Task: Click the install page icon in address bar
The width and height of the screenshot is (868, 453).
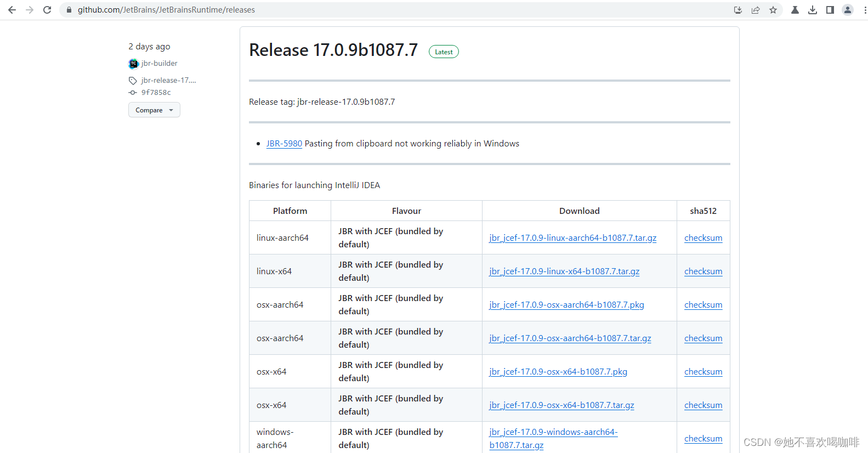Action: pyautogui.click(x=738, y=10)
